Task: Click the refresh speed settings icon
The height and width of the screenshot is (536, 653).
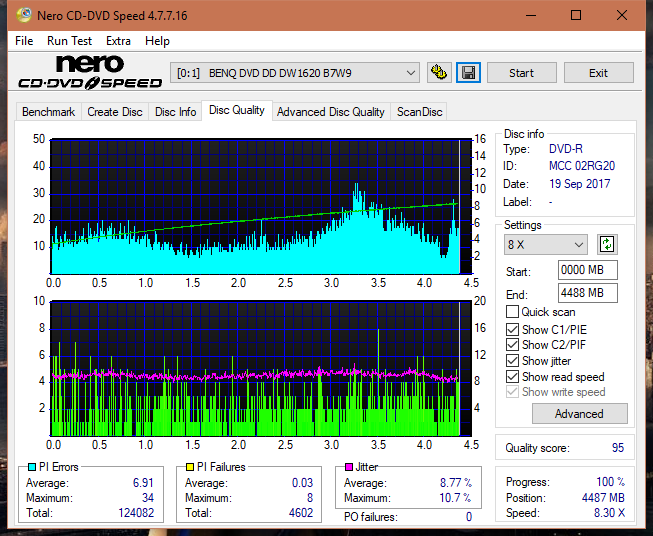Action: 607,244
